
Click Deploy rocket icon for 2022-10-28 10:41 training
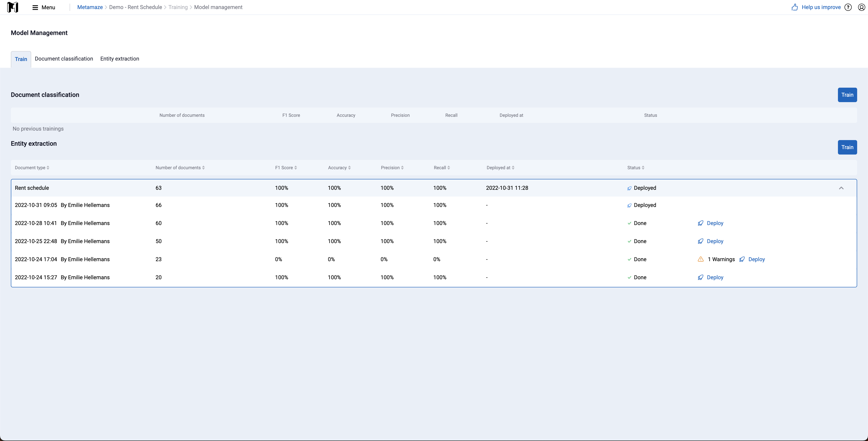701,223
